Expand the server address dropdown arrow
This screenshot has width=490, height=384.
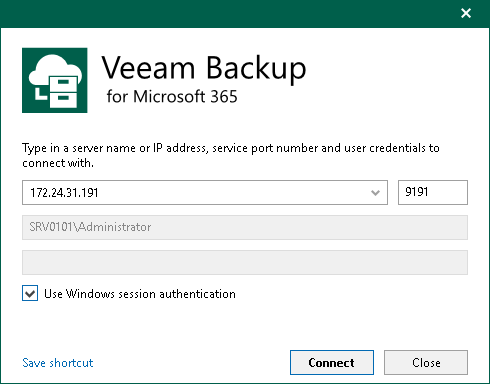(375, 193)
